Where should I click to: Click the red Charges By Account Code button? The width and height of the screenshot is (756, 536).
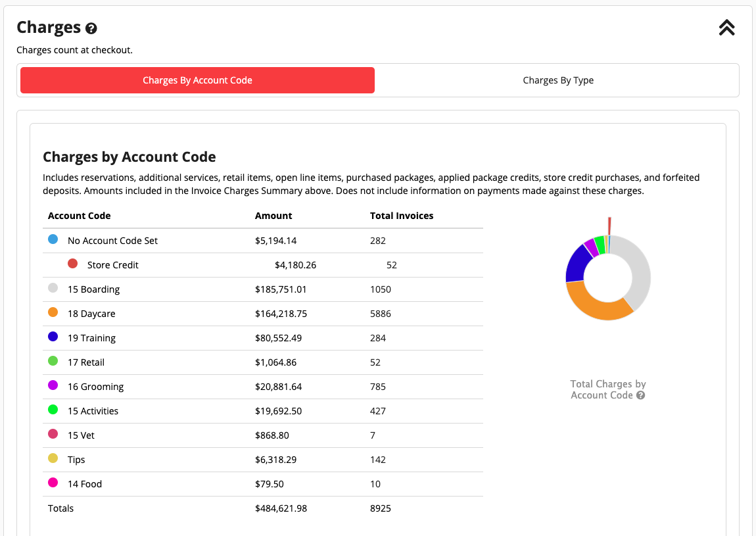tap(197, 80)
